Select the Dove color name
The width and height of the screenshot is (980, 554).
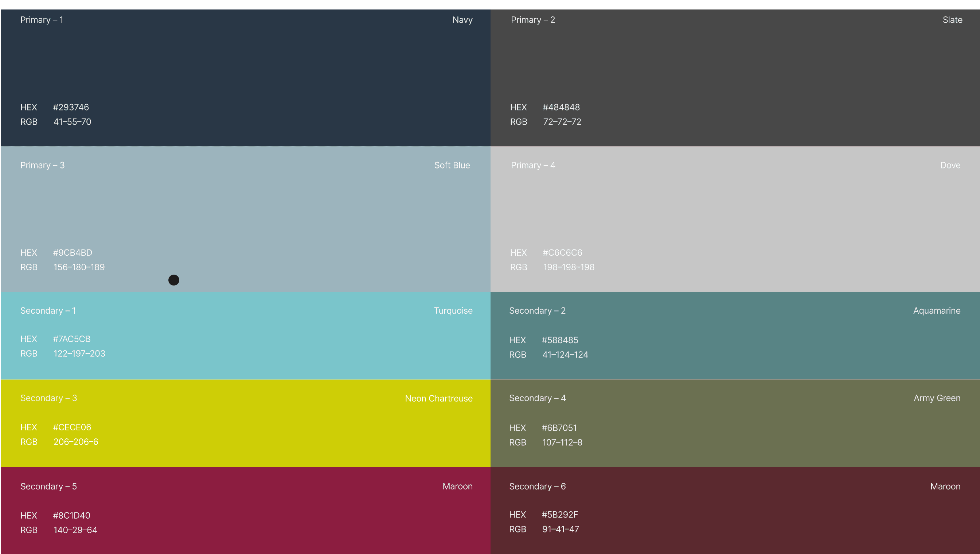coord(950,165)
